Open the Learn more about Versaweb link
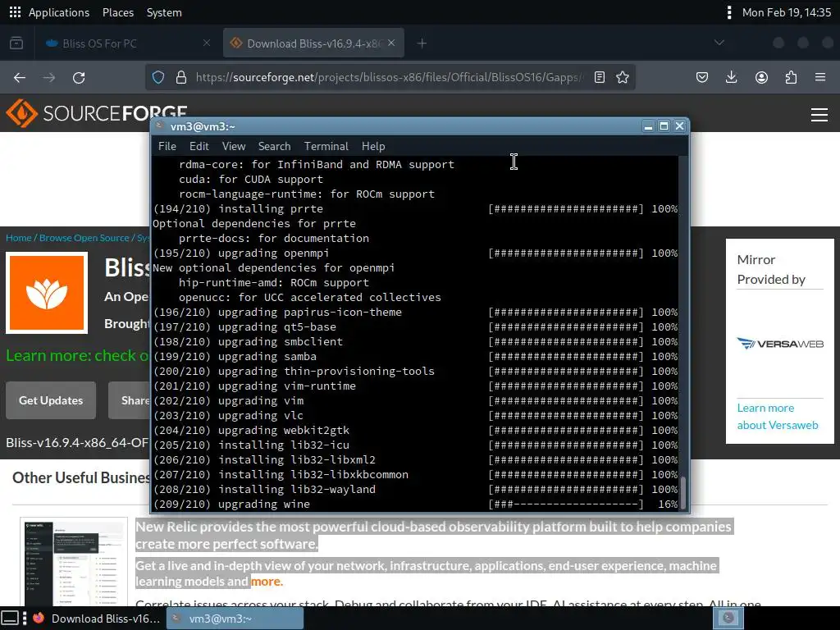Image resolution: width=840 pixels, height=630 pixels. (x=778, y=417)
